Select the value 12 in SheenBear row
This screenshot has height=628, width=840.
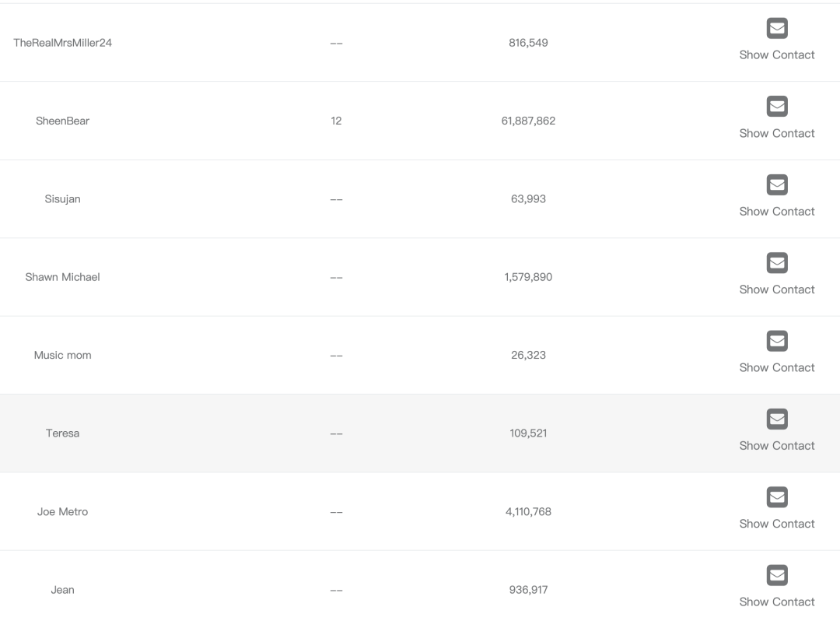(337, 121)
